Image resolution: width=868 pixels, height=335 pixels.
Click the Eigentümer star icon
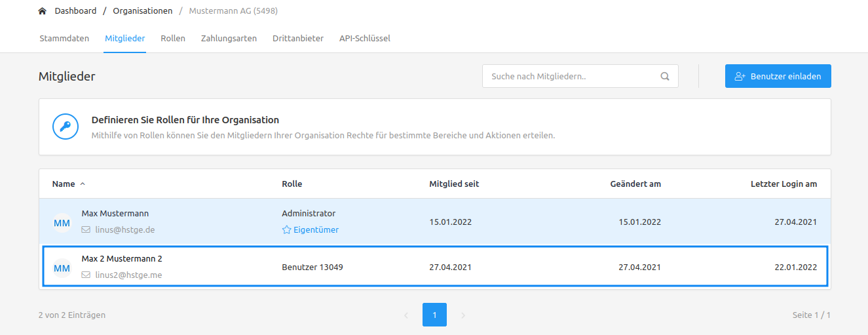[x=286, y=230]
